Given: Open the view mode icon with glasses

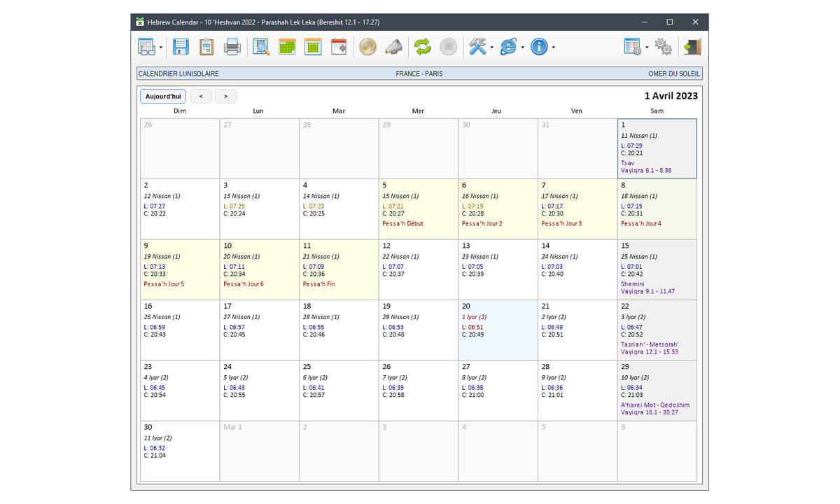Looking at the screenshot, I should point(147,47).
